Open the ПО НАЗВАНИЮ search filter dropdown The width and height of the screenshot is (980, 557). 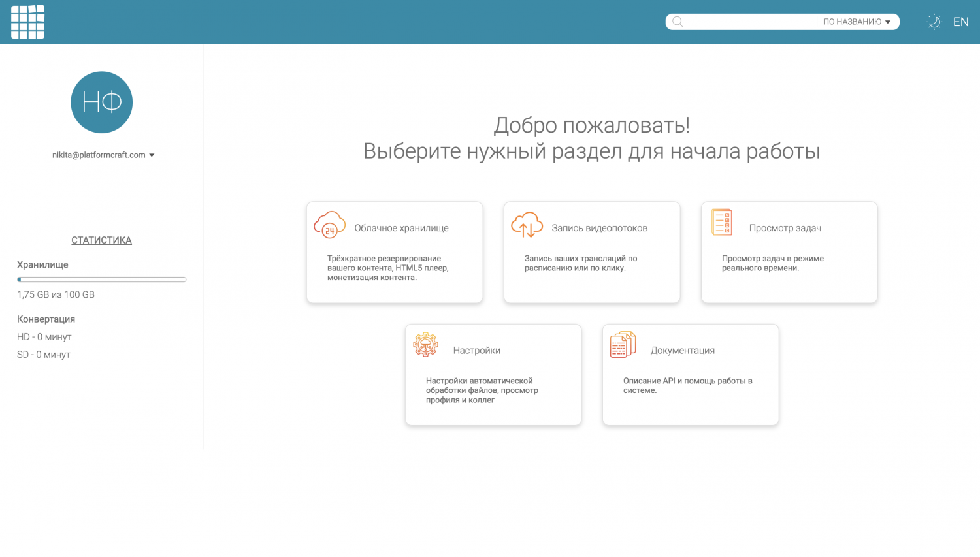pos(857,22)
